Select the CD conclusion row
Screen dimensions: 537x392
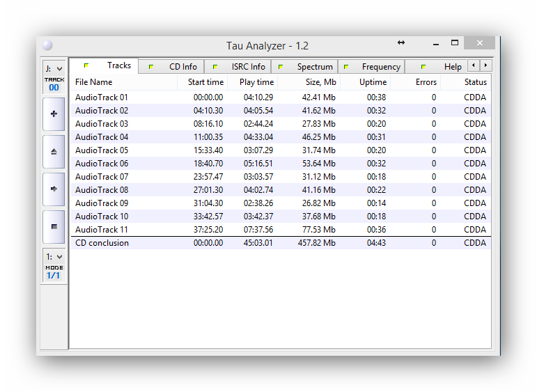point(102,243)
